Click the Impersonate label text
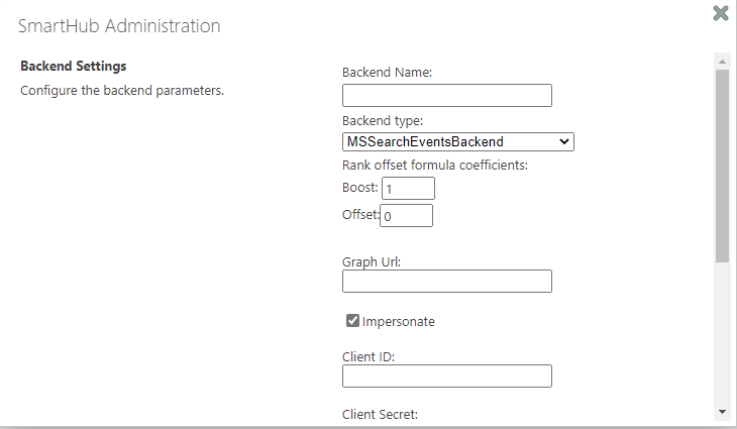Screen dimensions: 737x429 (x=399, y=321)
